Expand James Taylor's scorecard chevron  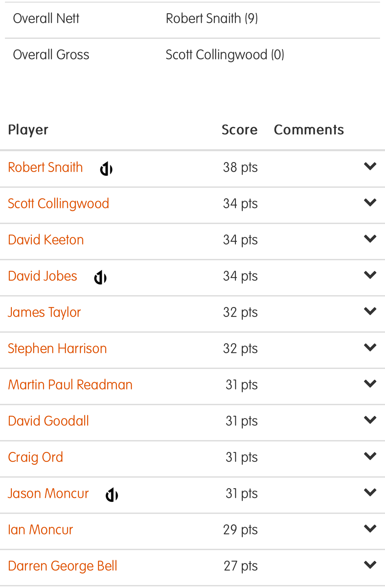coord(370,311)
